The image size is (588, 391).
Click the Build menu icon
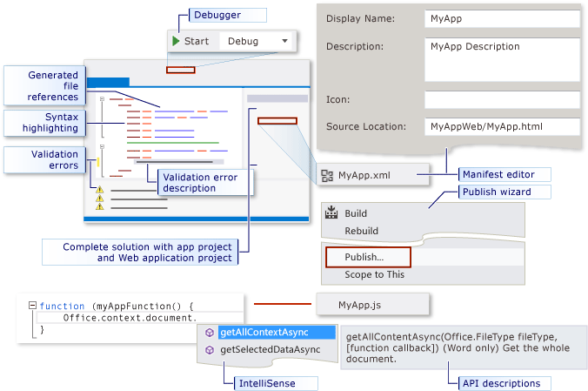tap(331, 213)
